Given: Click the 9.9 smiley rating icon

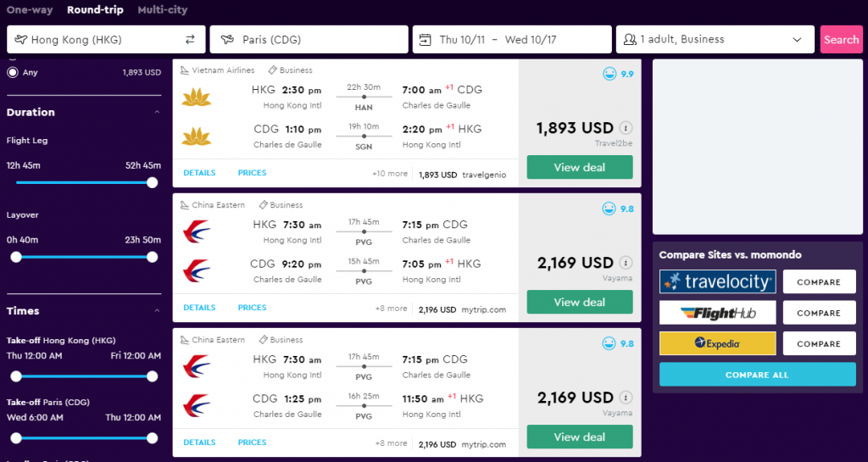Looking at the screenshot, I should (x=609, y=74).
